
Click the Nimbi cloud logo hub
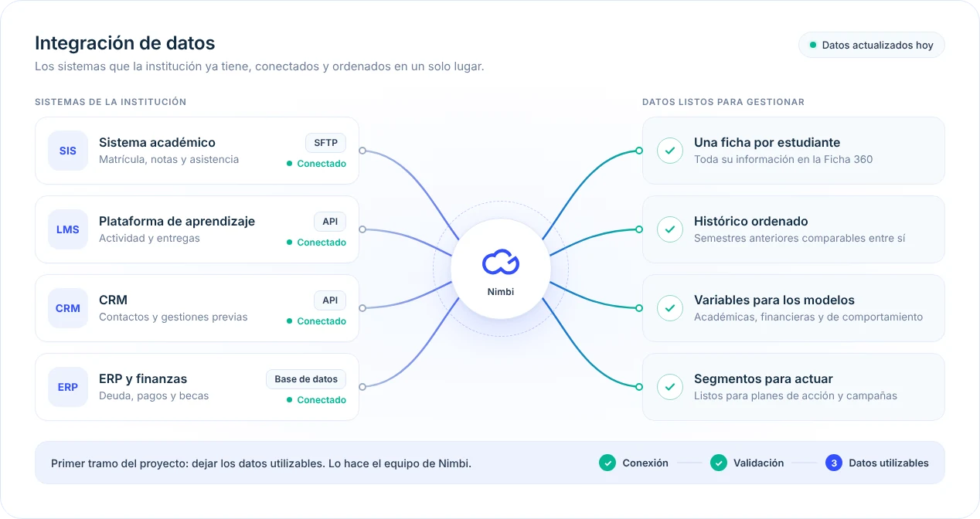501,269
